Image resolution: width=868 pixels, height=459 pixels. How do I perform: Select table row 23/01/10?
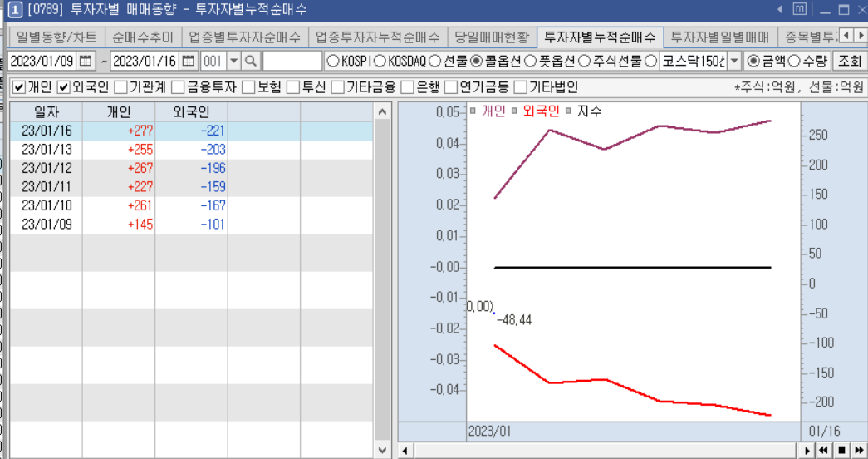192,205
